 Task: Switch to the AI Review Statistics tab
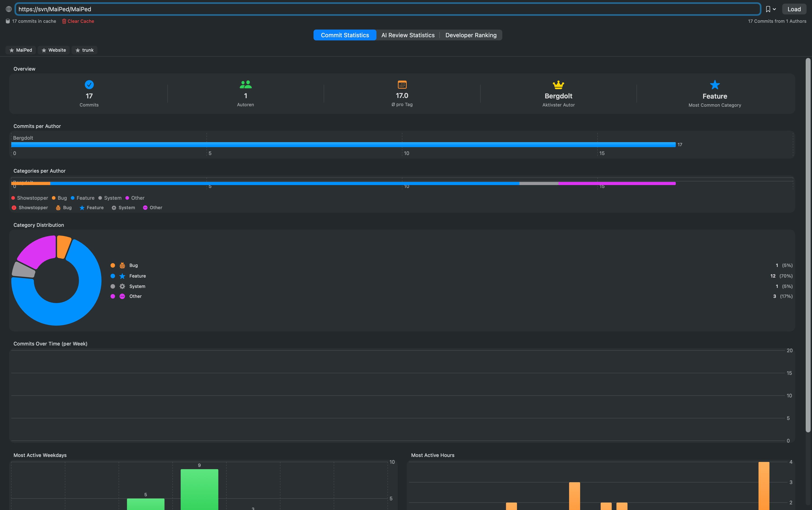pos(408,35)
